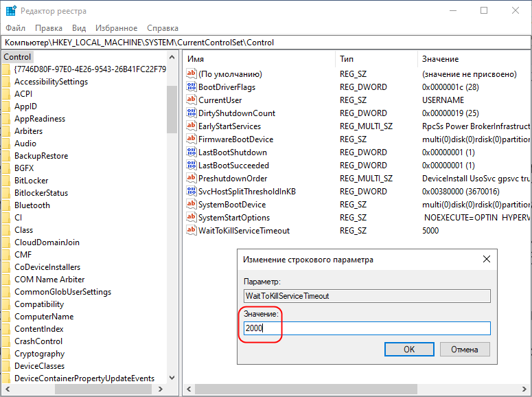Click the binary icon beside LastBootSucceeded
The height and width of the screenshot is (397, 532).
pyautogui.click(x=192, y=165)
